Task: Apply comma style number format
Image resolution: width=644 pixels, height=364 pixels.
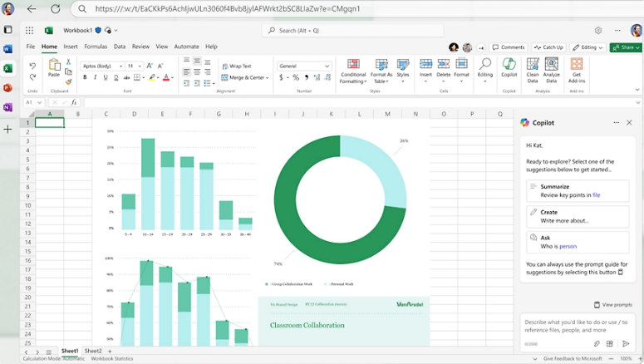Action: click(x=307, y=77)
